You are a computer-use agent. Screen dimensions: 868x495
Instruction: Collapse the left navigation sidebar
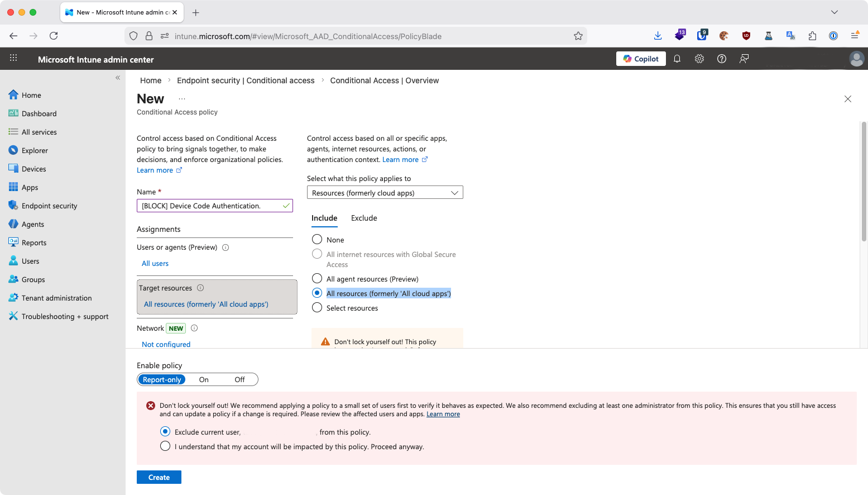[118, 78]
